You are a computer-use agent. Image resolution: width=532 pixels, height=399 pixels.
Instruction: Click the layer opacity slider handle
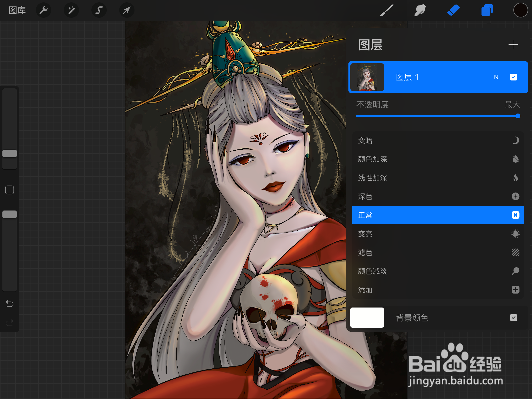[x=518, y=116]
